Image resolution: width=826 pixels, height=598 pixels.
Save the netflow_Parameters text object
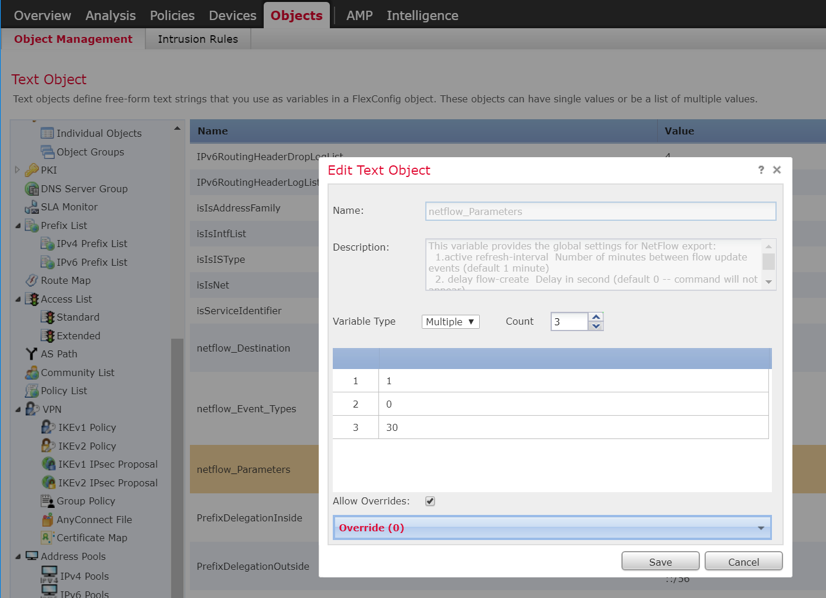pyautogui.click(x=660, y=561)
